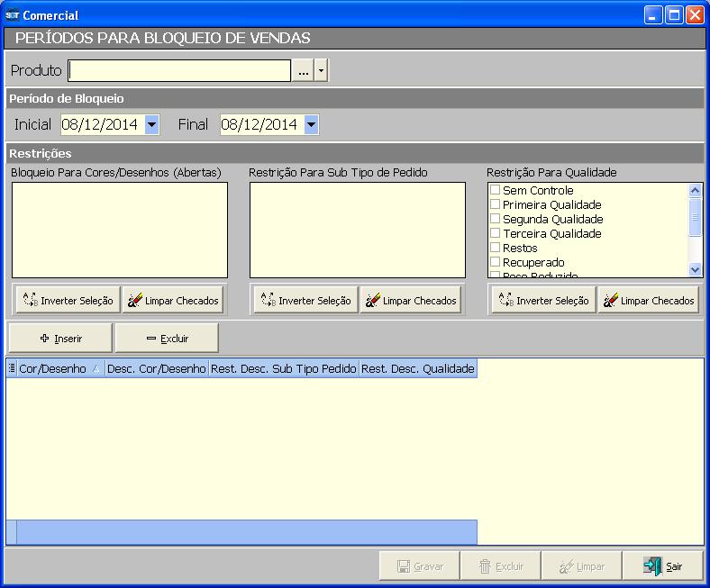Viewport: 710px width, 588px height.
Task: Expand the Produto dropdown arrow
Action: 321,71
